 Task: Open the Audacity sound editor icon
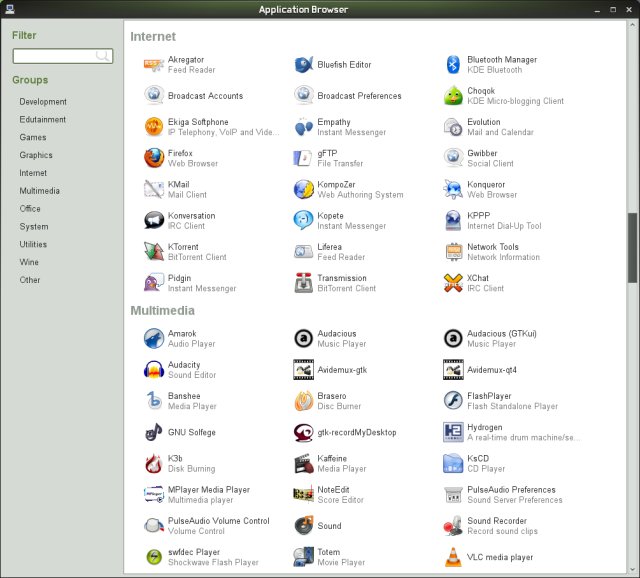[154, 369]
